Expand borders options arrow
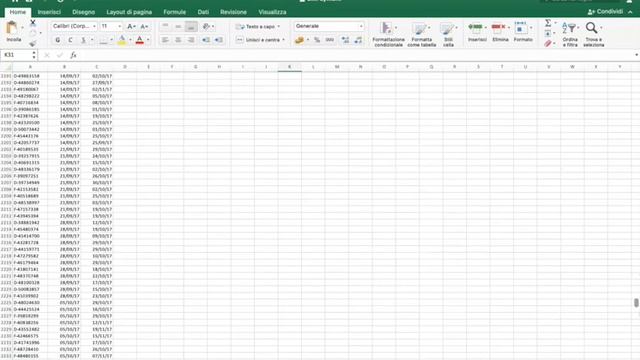 point(111,40)
